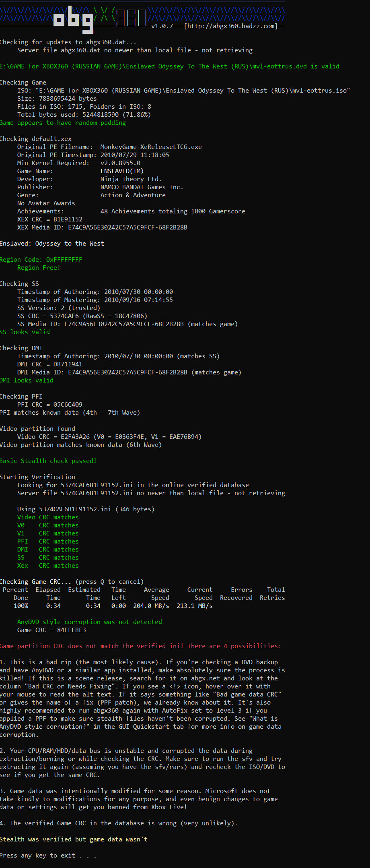
Task: Click the XEX Media ID line
Action: click(x=102, y=227)
